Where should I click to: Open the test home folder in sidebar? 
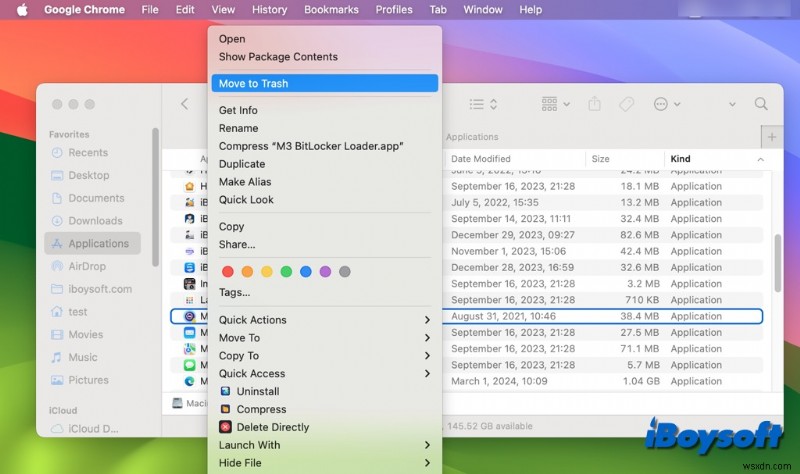pos(92,312)
